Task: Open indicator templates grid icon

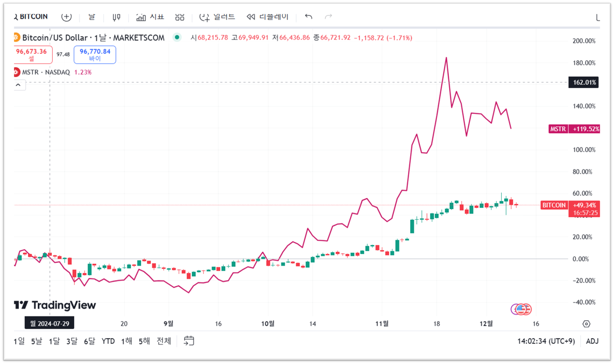Action: click(180, 17)
